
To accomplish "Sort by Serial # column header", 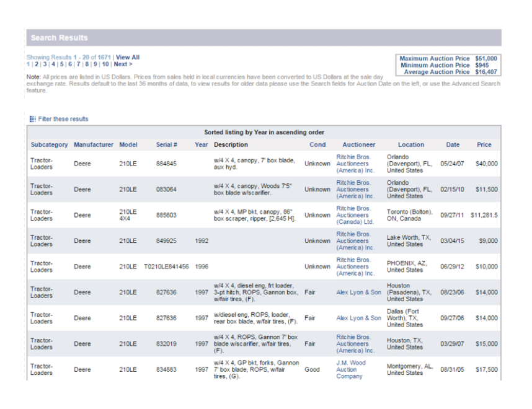I will (x=166, y=145).
